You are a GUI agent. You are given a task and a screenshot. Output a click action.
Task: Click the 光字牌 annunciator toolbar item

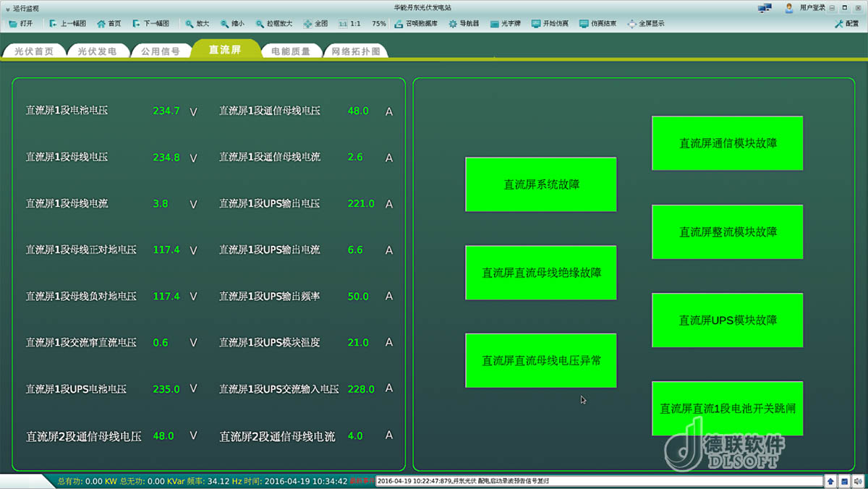495,24
